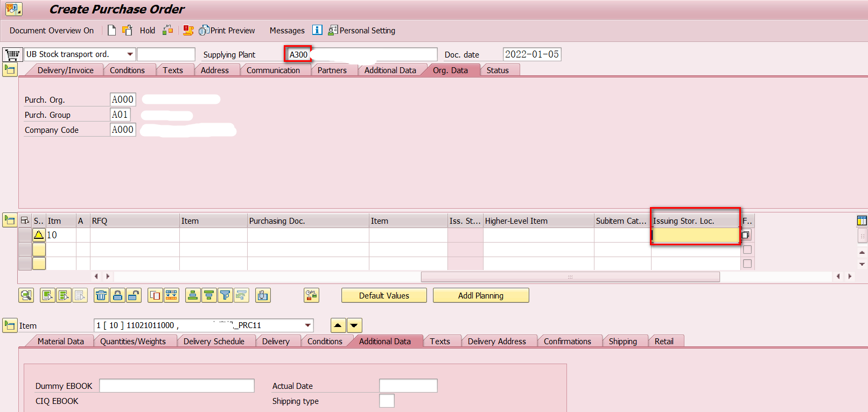
Task: Collapse the item overview section expander
Action: point(10,220)
